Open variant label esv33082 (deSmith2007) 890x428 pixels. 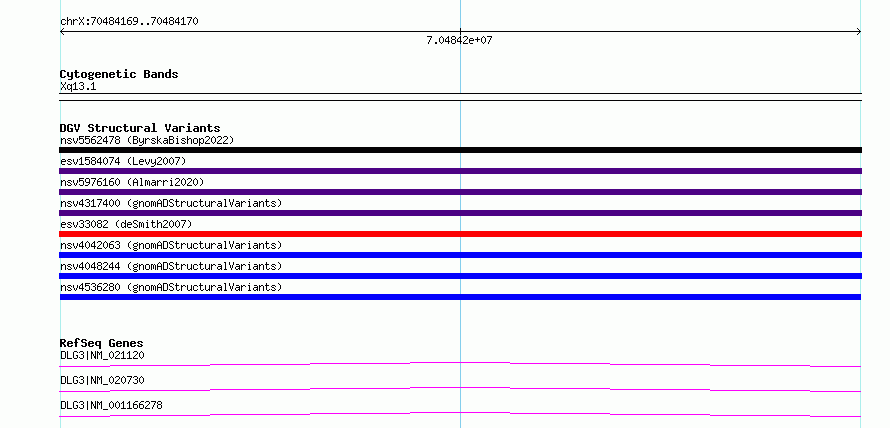[x=126, y=224]
